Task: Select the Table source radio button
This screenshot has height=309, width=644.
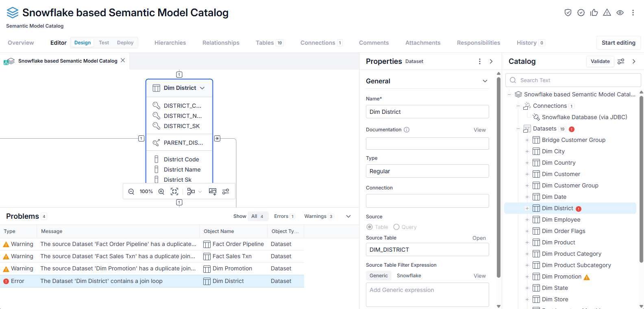Action: point(370,227)
